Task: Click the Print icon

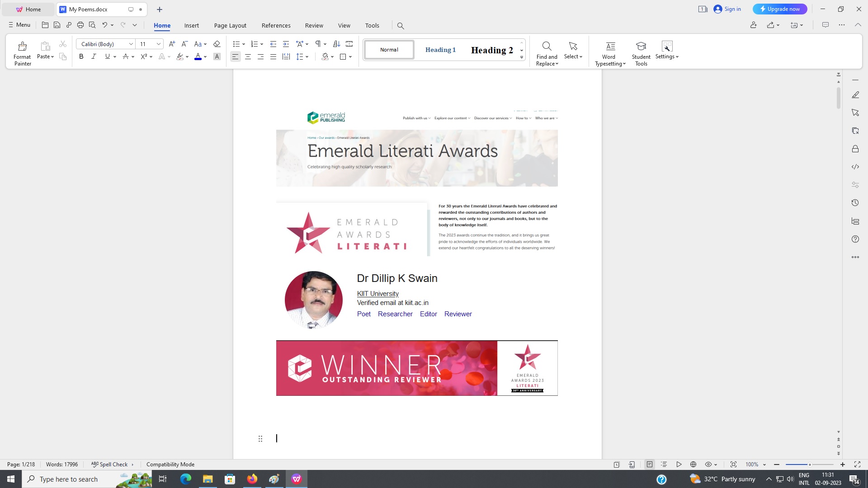Action: tap(80, 25)
